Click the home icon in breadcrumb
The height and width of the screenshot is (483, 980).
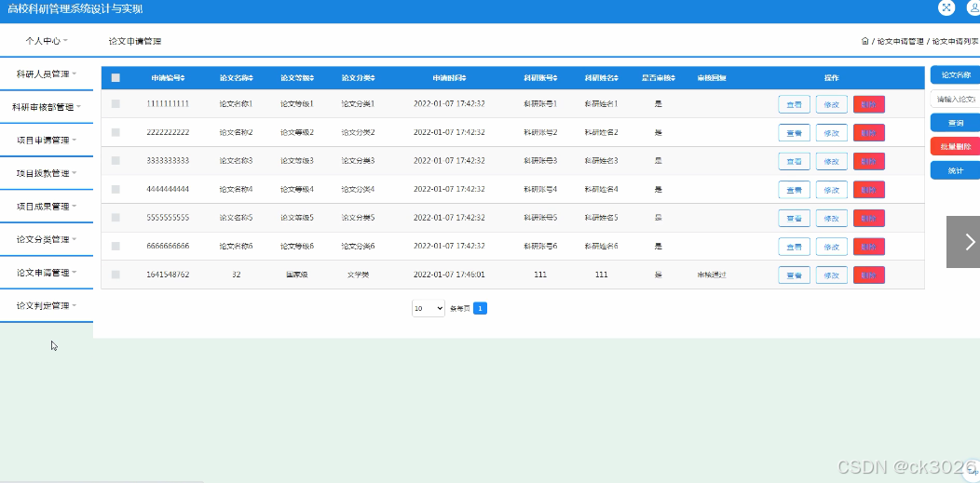[x=865, y=41]
